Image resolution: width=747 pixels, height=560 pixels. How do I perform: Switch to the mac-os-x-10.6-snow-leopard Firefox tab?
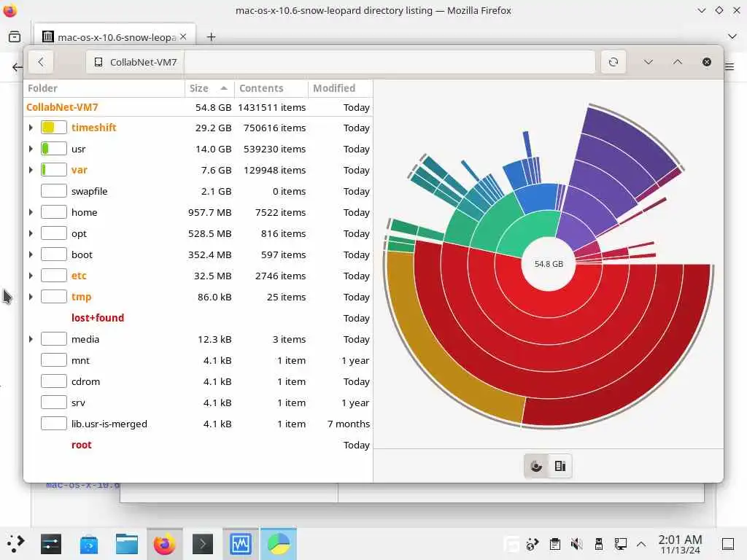pyautogui.click(x=115, y=36)
